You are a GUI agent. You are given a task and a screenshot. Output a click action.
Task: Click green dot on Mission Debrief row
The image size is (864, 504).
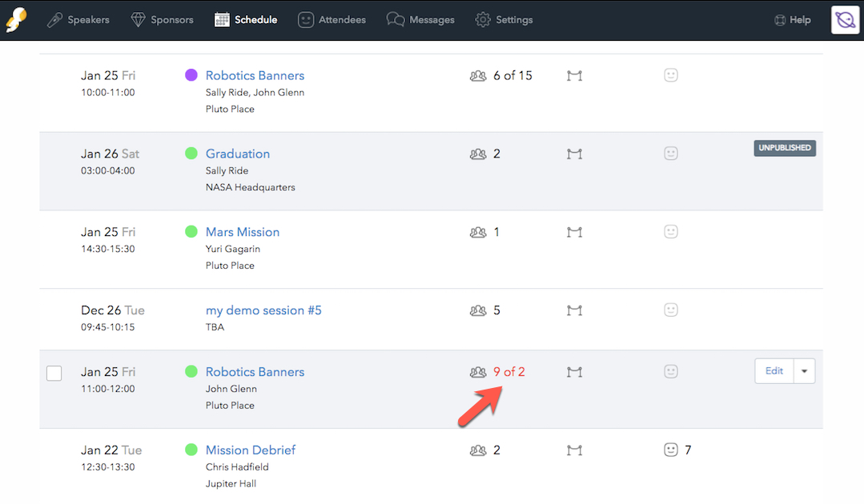click(x=191, y=450)
